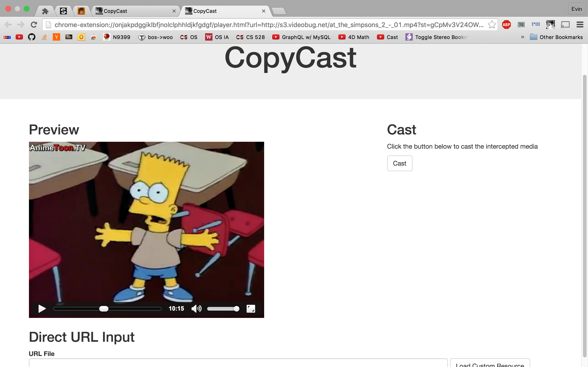Click the Google Cast toolbar icon
588x367 pixels.
click(565, 25)
